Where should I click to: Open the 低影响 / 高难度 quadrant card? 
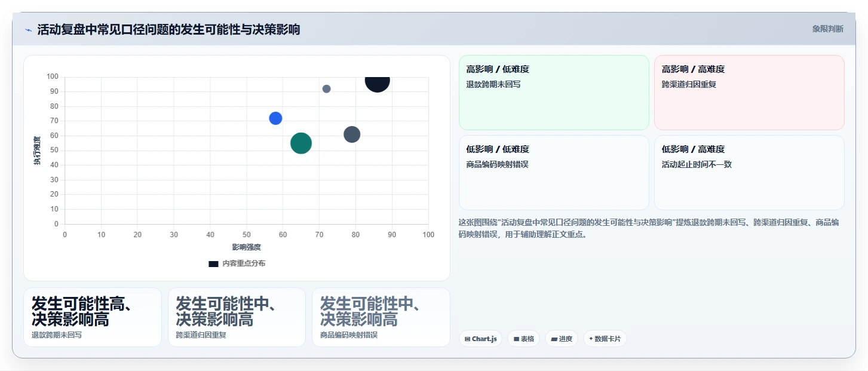(749, 173)
